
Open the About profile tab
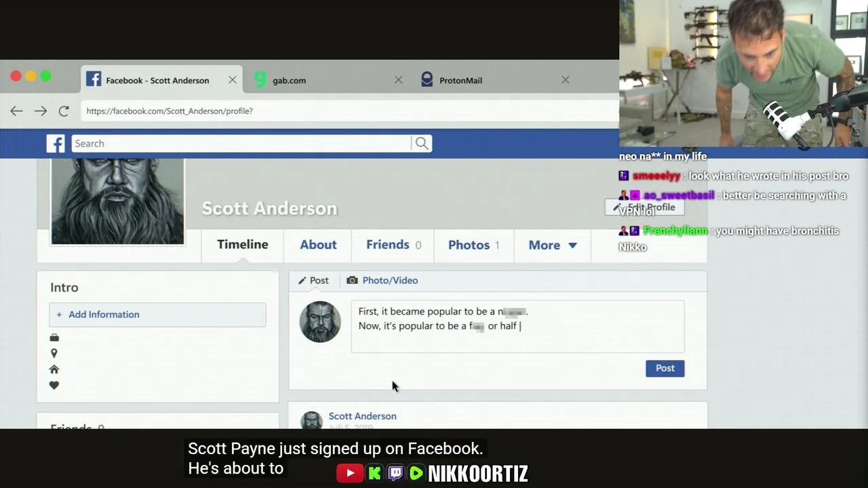318,245
